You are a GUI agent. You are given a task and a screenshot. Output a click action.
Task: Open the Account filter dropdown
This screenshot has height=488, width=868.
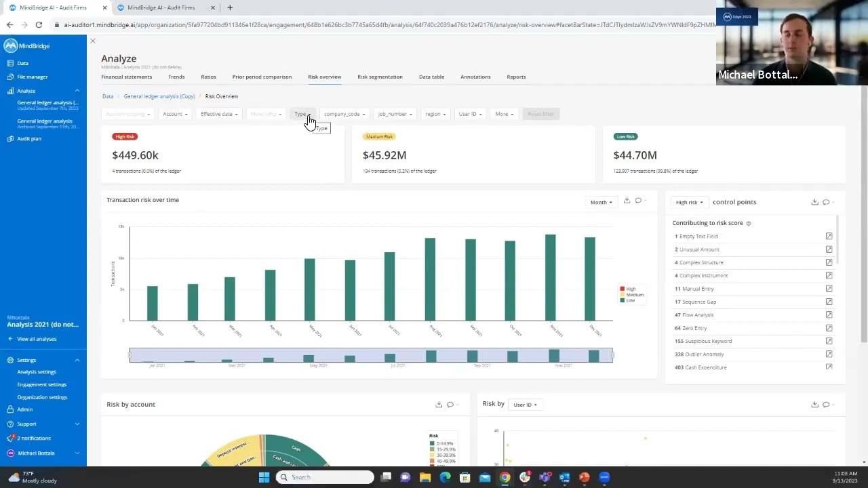[x=175, y=114]
